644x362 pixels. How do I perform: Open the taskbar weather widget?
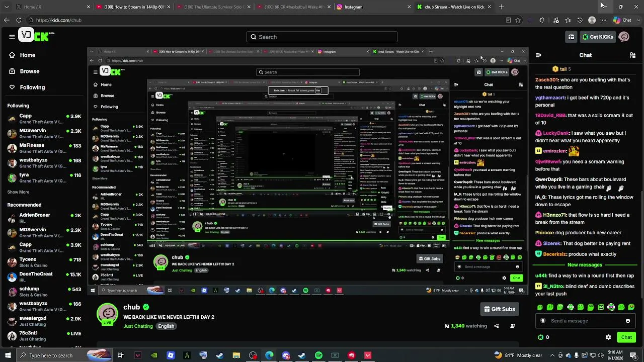point(518,355)
